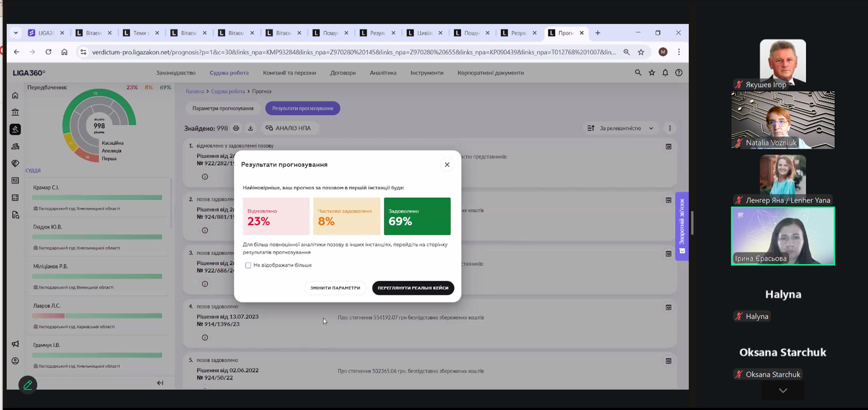
Task: Click 'Переглянути реальні кейси' button
Action: click(x=413, y=288)
